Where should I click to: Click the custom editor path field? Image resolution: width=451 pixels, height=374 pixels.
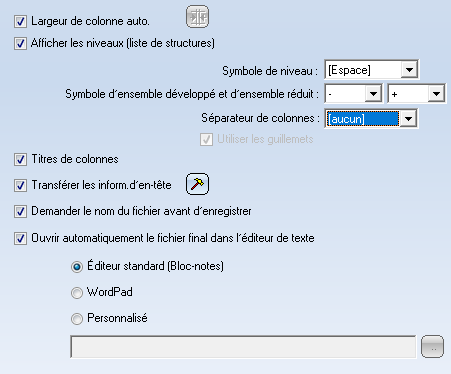pos(243,347)
